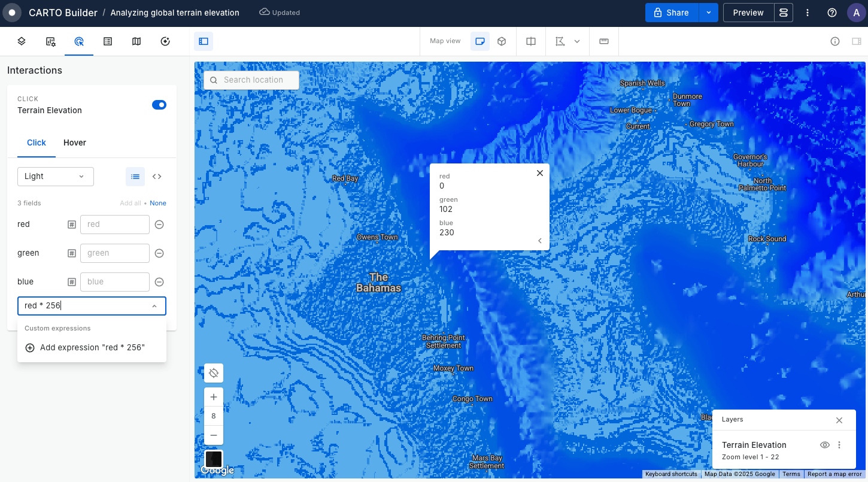Hide Terrain Elevation layer with eye icon
The height and width of the screenshot is (482, 868).
[824, 445]
